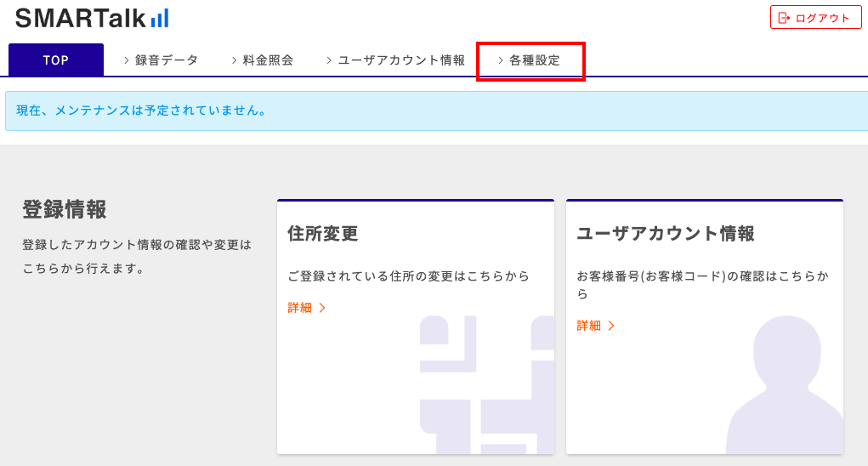Image resolution: width=868 pixels, height=466 pixels.
Task: Click the 住所変更 card title
Action: tap(323, 234)
